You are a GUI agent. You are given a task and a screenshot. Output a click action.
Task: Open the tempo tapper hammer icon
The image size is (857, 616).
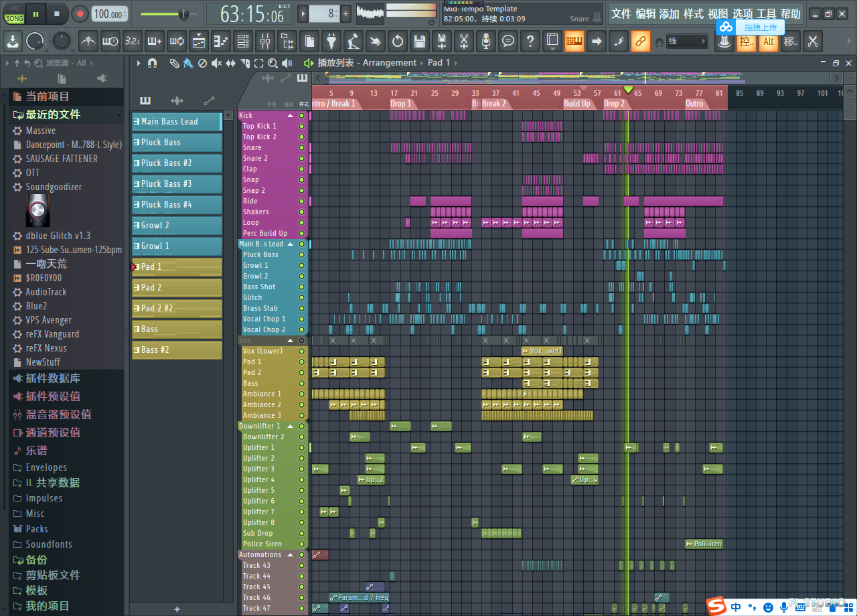pyautogui.click(x=354, y=42)
